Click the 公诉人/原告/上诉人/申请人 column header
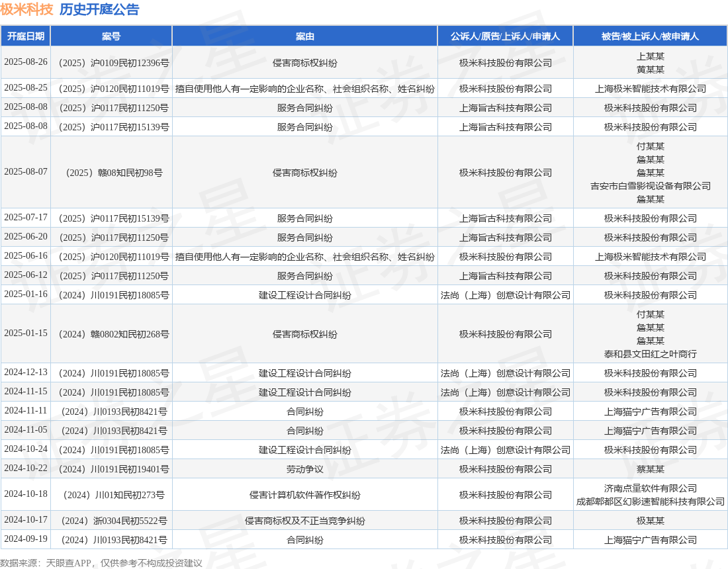 [x=505, y=36]
